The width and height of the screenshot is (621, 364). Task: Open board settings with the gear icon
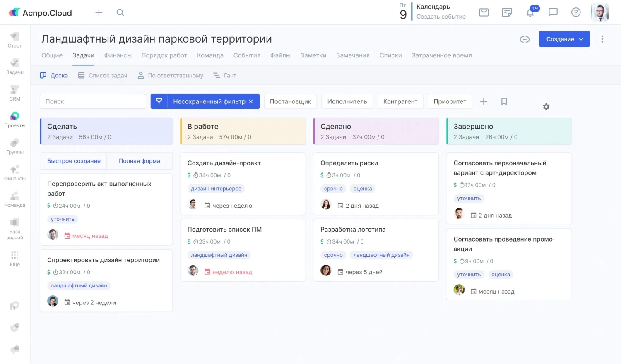tap(546, 106)
